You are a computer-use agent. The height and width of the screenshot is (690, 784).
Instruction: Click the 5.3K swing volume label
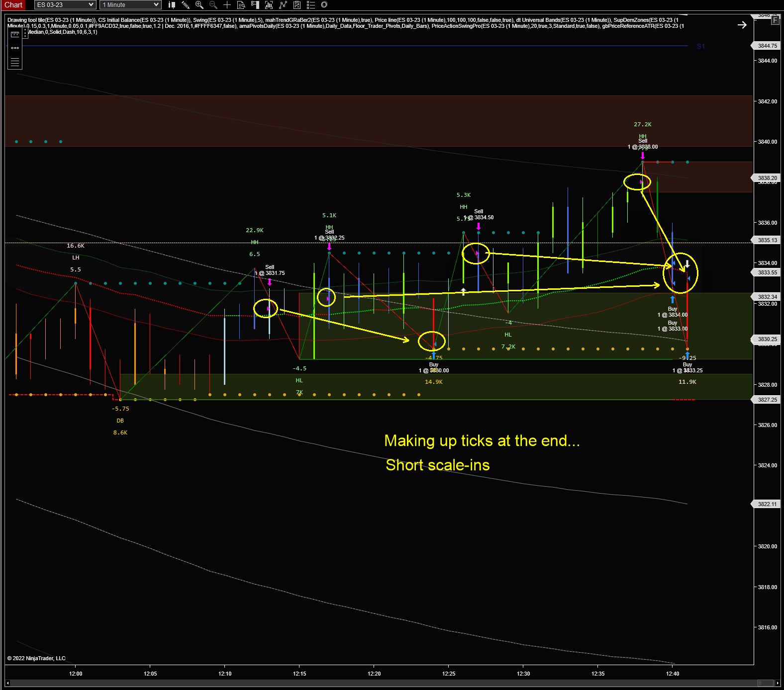pos(464,195)
